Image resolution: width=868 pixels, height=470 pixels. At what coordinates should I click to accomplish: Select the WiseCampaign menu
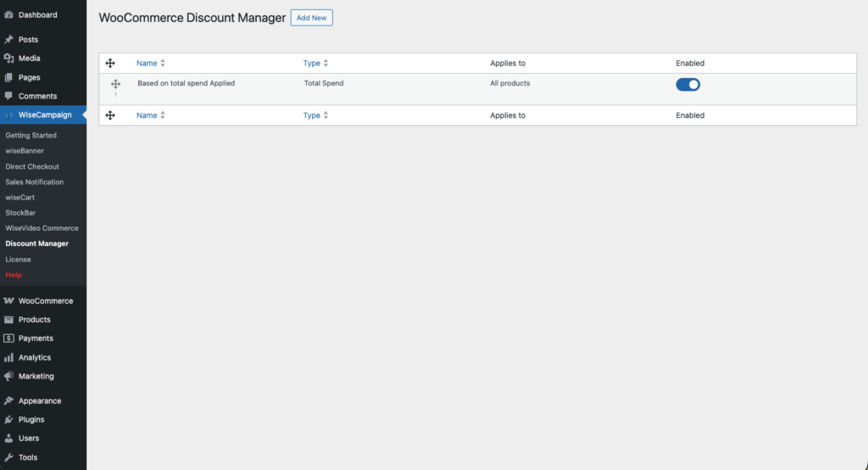pyautogui.click(x=45, y=115)
